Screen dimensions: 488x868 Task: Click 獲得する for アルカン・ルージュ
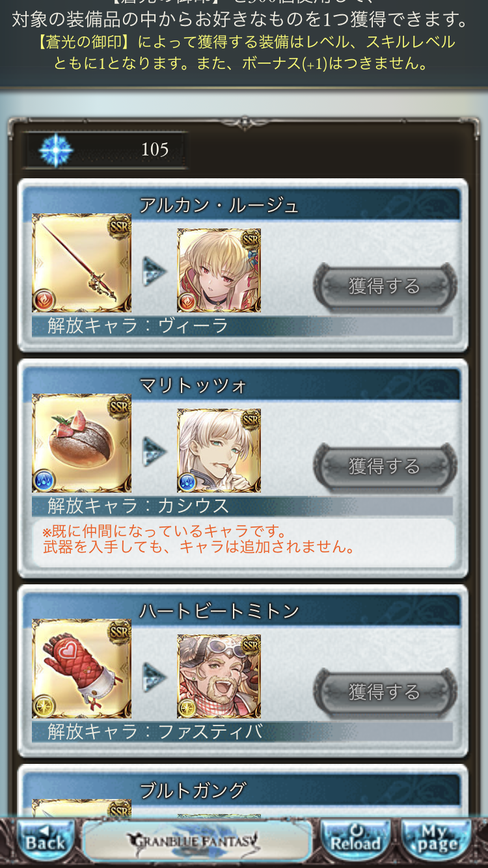coord(385,286)
